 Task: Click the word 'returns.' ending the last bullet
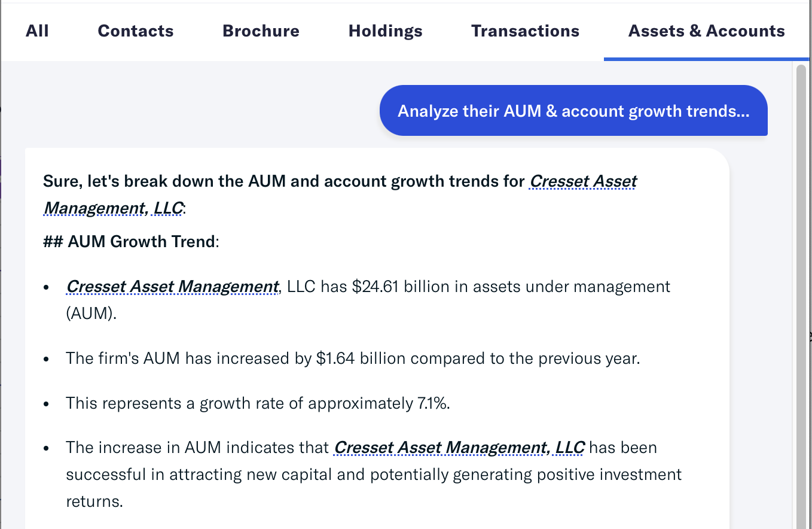[x=94, y=501]
